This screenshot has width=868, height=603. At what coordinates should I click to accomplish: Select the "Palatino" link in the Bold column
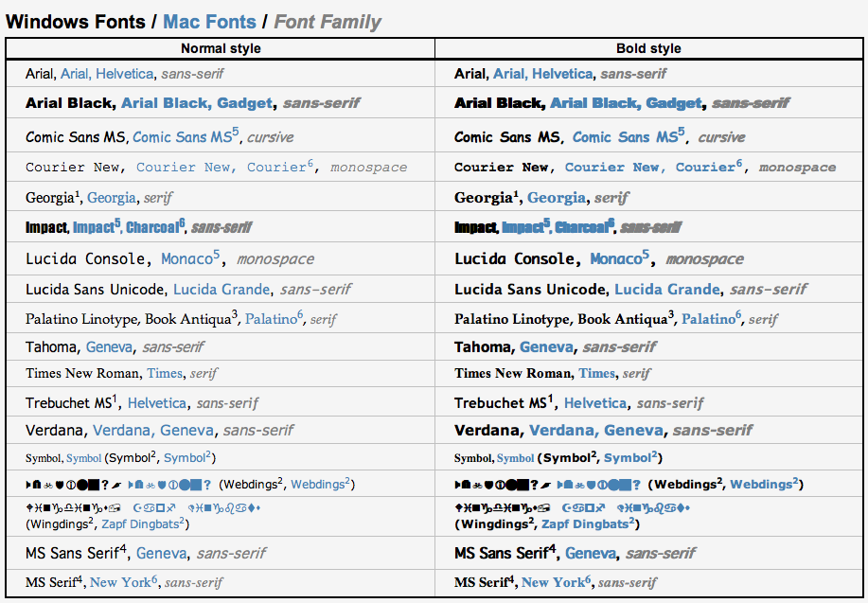[x=709, y=319]
